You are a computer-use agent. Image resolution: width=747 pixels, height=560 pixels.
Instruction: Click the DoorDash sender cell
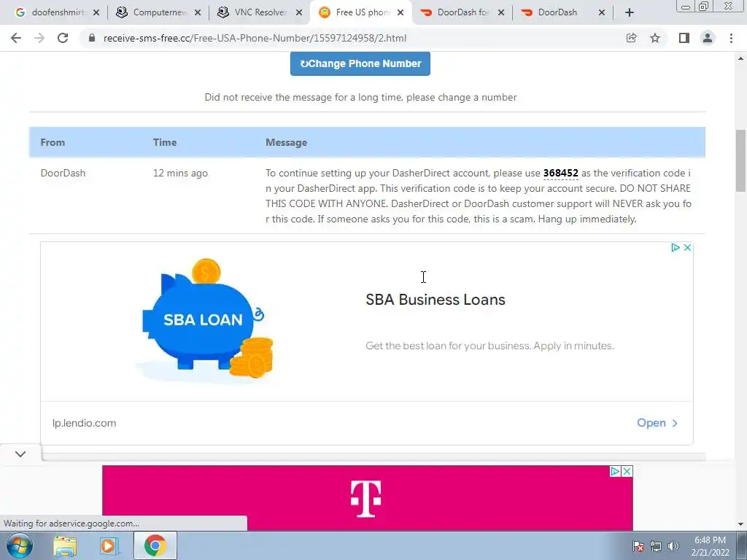63,174
